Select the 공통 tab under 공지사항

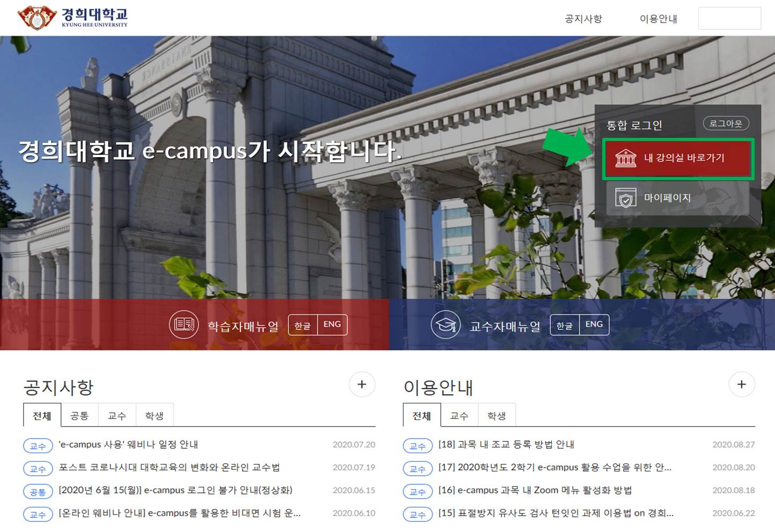(x=79, y=416)
